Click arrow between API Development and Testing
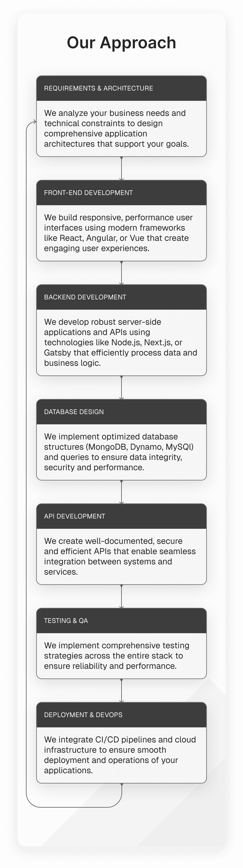243x868 pixels. tap(121, 596)
